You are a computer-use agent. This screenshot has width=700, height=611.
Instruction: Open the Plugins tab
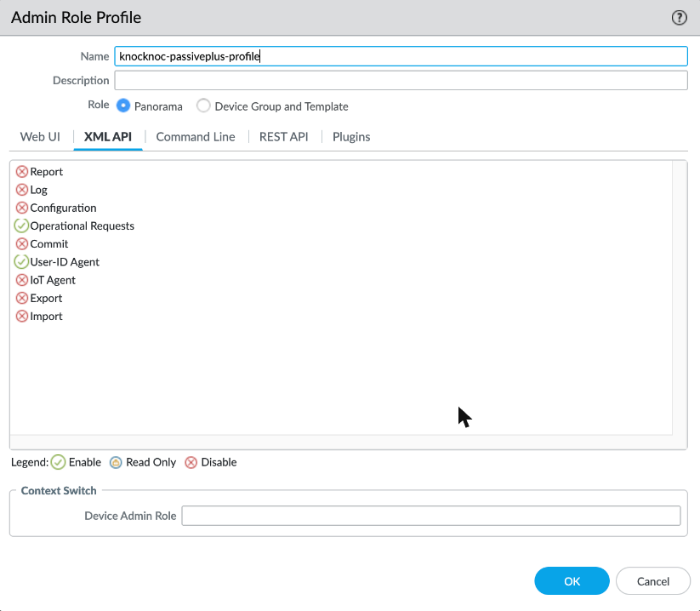(351, 137)
